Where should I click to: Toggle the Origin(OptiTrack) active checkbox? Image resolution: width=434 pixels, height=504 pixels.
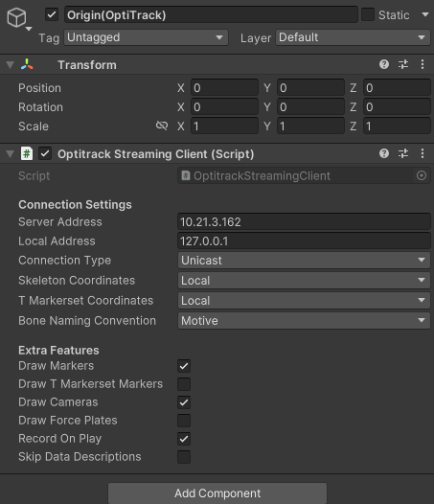tap(52, 14)
